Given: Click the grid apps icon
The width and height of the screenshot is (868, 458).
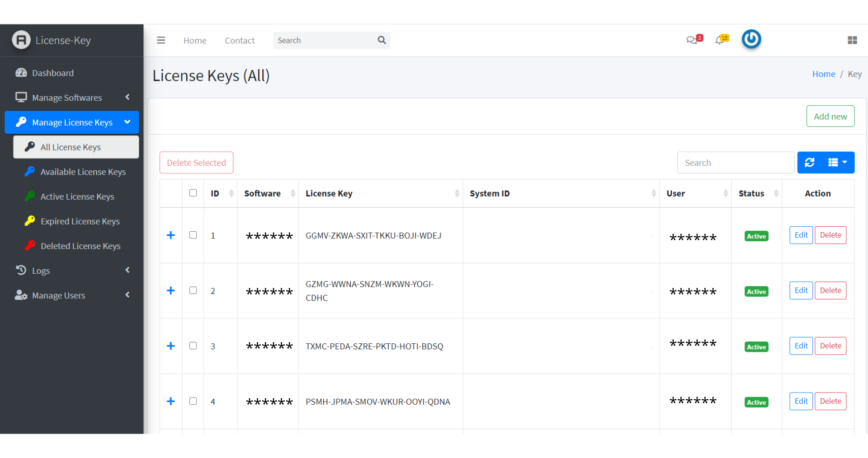Looking at the screenshot, I should (852, 40).
